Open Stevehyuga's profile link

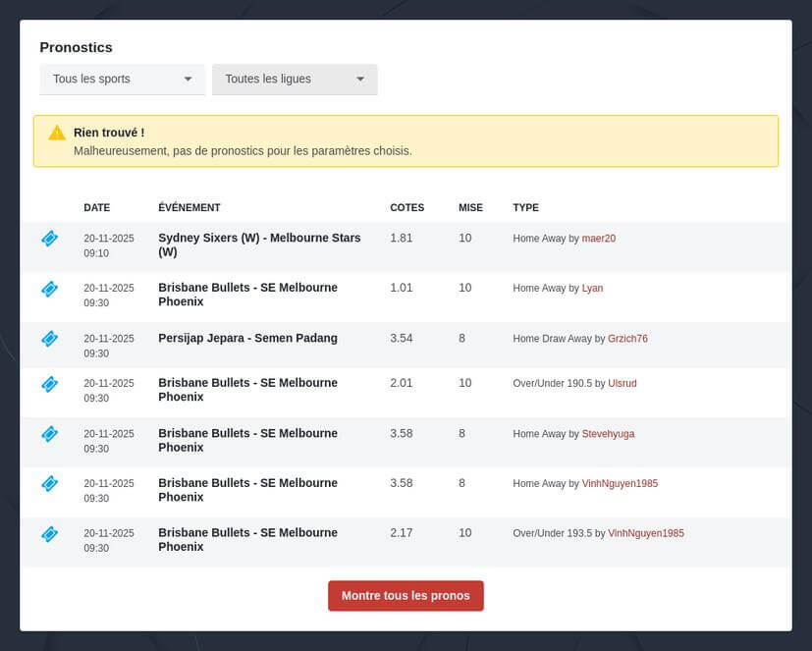click(x=608, y=434)
